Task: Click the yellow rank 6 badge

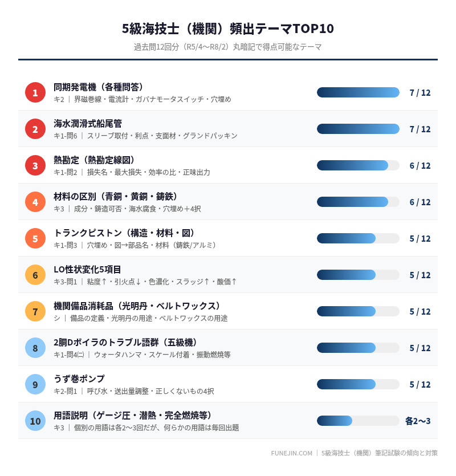Action: click(x=35, y=275)
